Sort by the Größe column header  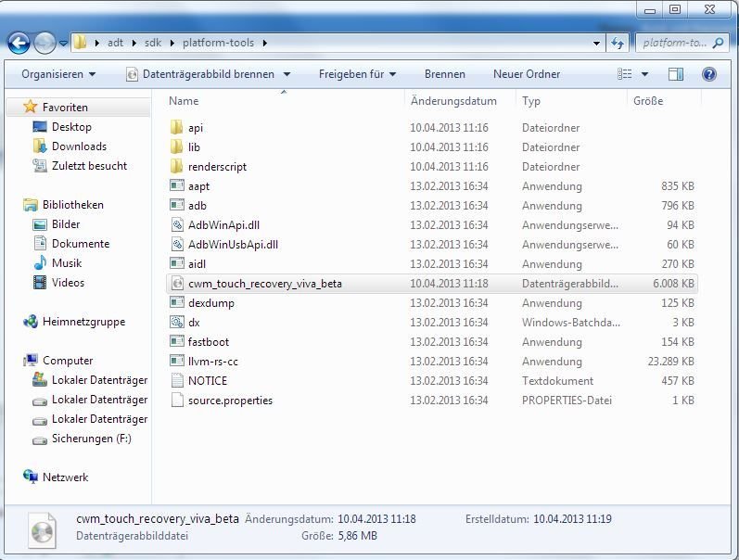click(x=648, y=101)
